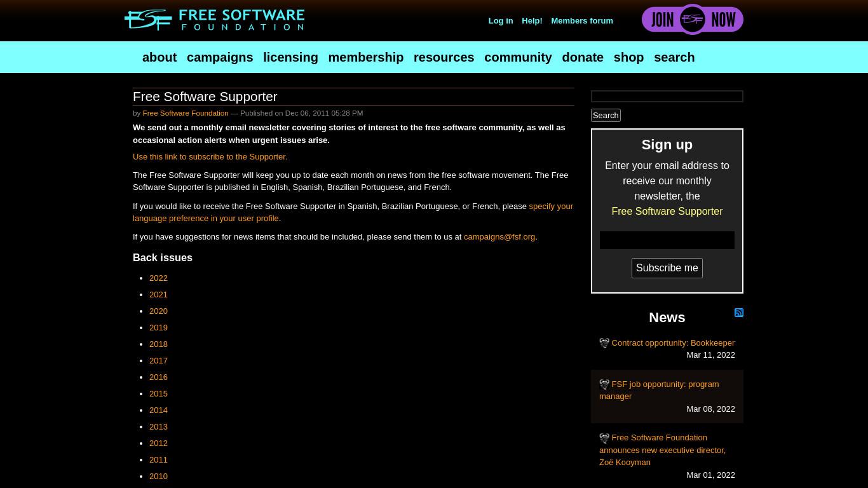Viewport: 868px width, 488px height.
Task: Click gnu icon beside program manager news
Action: [604, 384]
